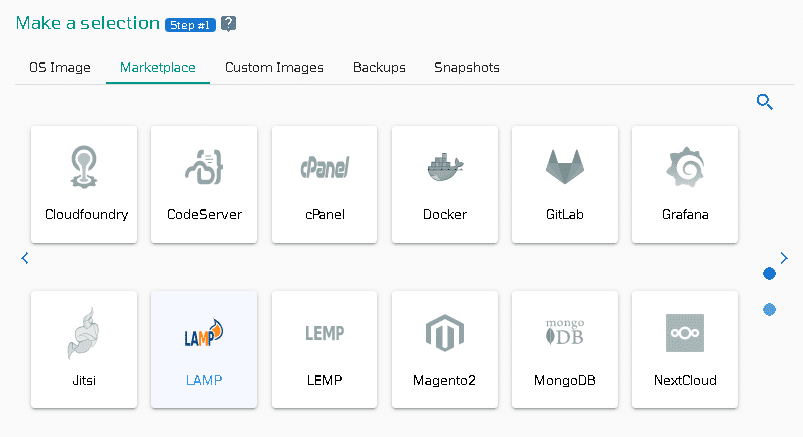Screen dimensions: 803x437
Task: Choose the GitLab fox logo
Action: (x=565, y=167)
